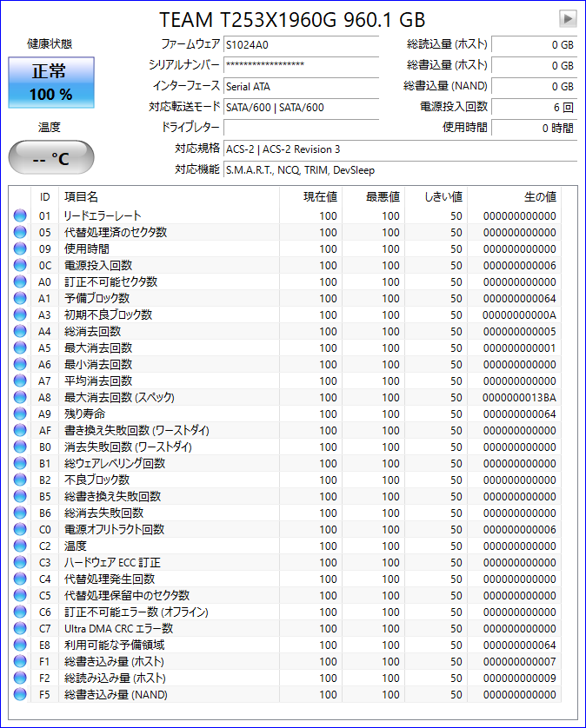The height and width of the screenshot is (728, 586).
Task: Click the status circle for A8 最大消去回数 (スペック)
Action: (20, 397)
